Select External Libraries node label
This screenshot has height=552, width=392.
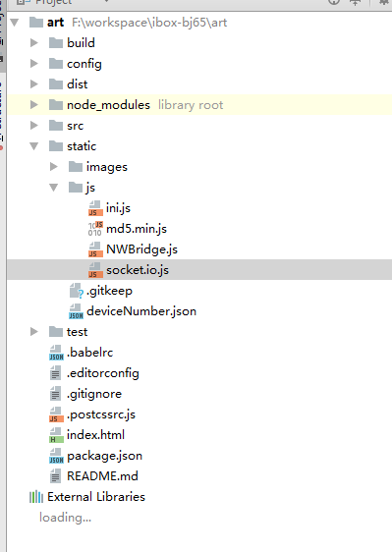coord(96,497)
